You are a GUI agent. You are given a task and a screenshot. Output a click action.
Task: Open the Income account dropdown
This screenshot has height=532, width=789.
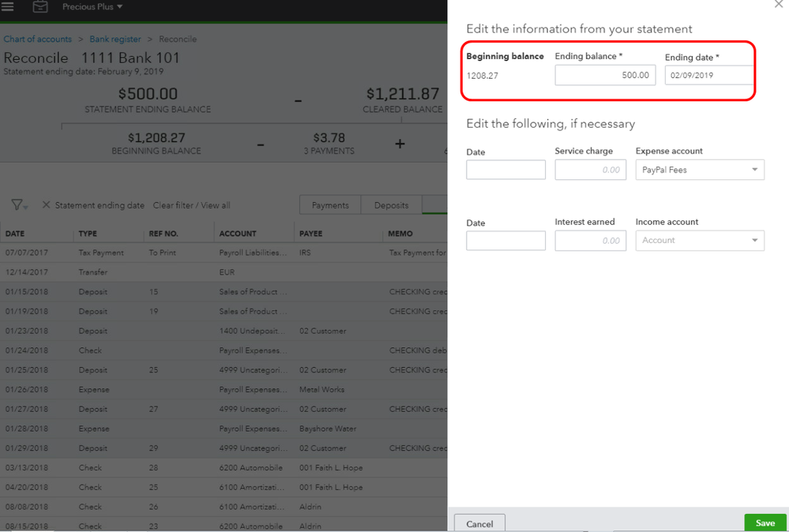pyautogui.click(x=699, y=240)
